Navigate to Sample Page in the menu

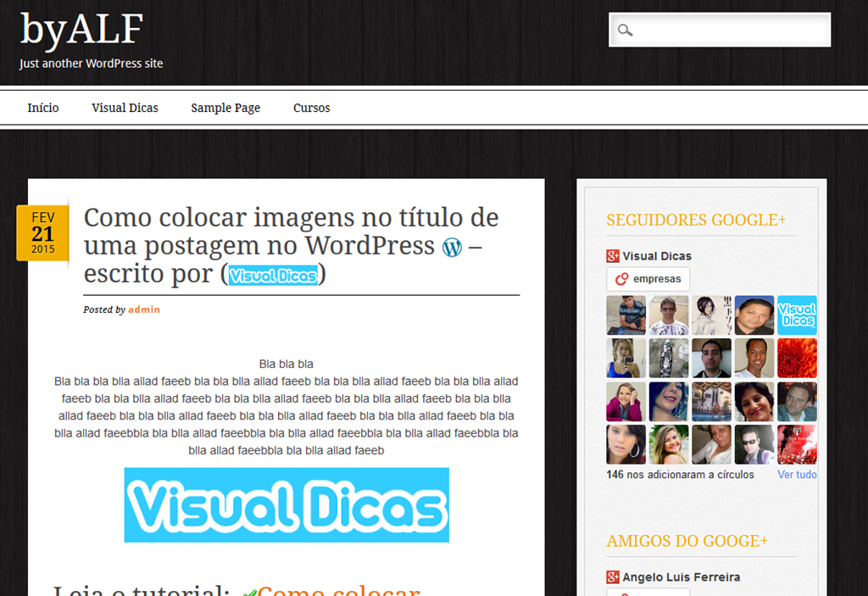225,108
